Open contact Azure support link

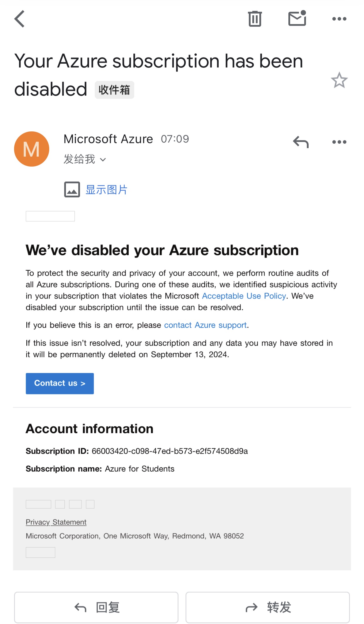coord(205,325)
